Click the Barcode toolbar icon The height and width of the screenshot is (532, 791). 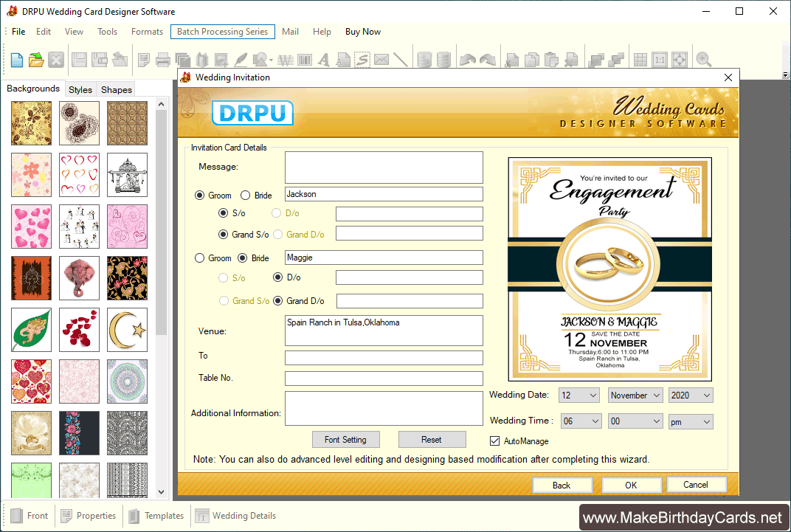(305, 60)
